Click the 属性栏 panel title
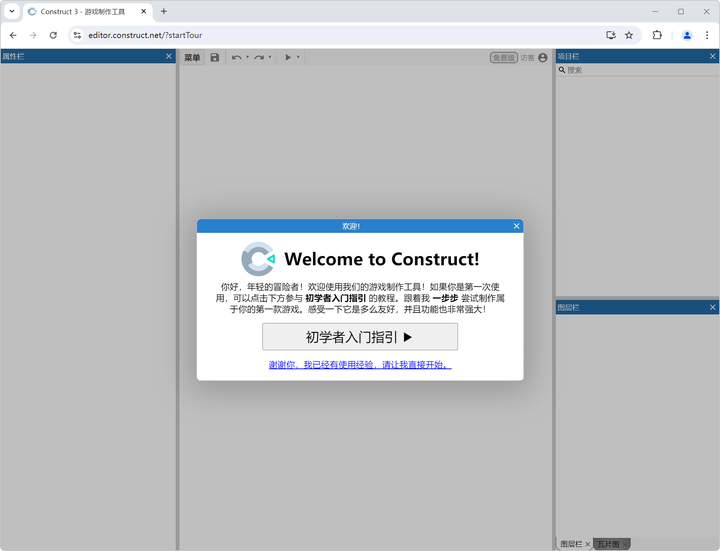 click(x=13, y=56)
